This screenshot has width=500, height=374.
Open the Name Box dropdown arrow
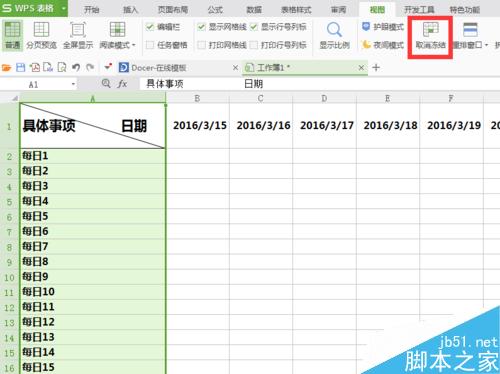[x=73, y=84]
